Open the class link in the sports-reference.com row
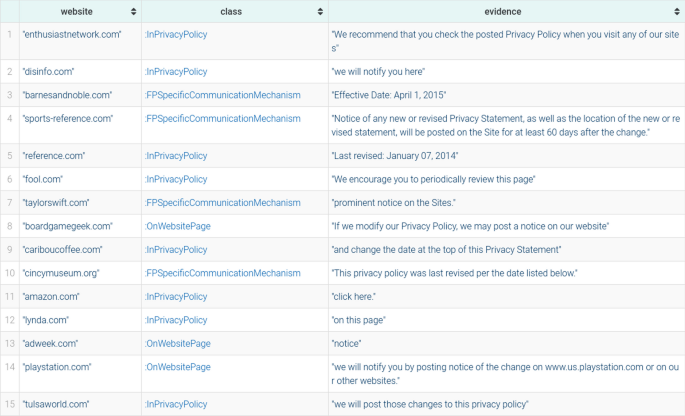 (x=222, y=118)
